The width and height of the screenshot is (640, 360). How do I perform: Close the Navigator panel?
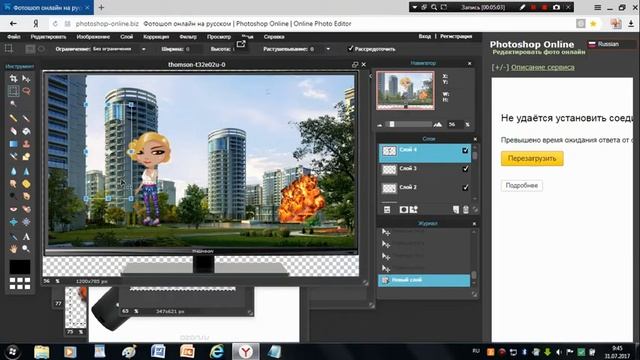[469, 63]
